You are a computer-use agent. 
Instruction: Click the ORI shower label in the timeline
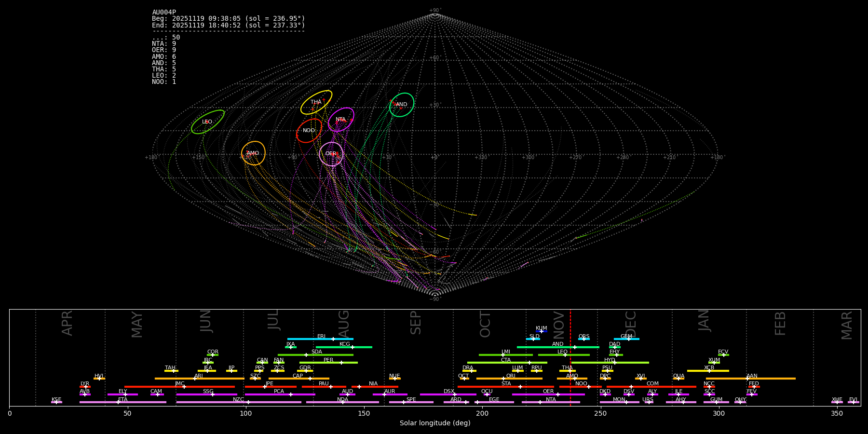click(x=511, y=376)
